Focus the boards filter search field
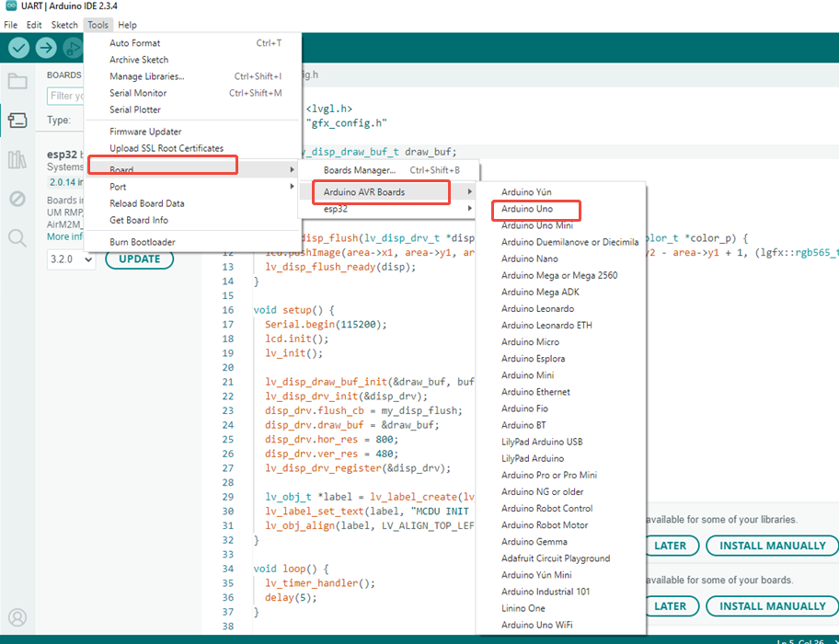This screenshot has height=644, width=839. coord(66,96)
